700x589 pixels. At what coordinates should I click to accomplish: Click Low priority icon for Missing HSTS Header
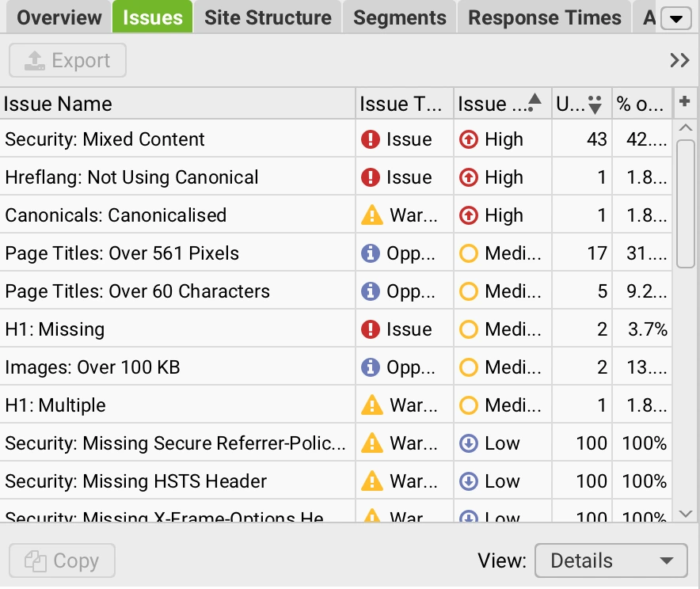[x=469, y=482]
